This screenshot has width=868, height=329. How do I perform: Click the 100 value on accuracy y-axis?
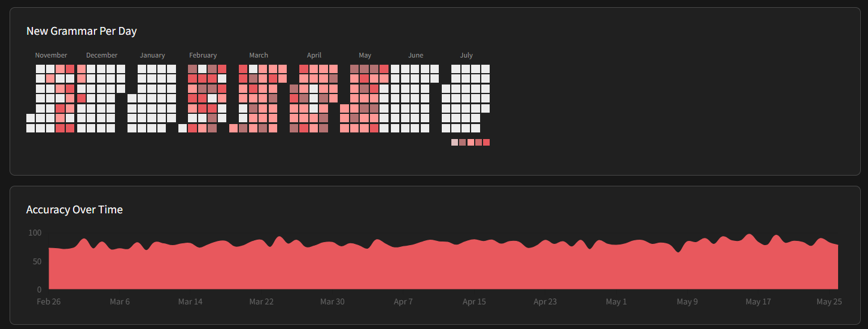pyautogui.click(x=35, y=233)
